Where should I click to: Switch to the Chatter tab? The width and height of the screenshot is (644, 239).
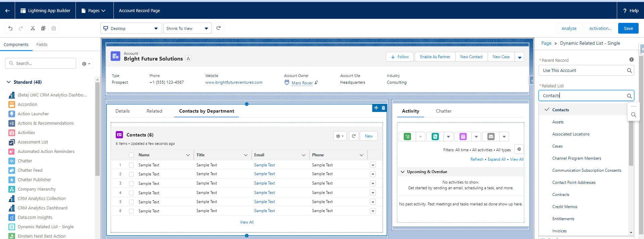pyautogui.click(x=444, y=111)
